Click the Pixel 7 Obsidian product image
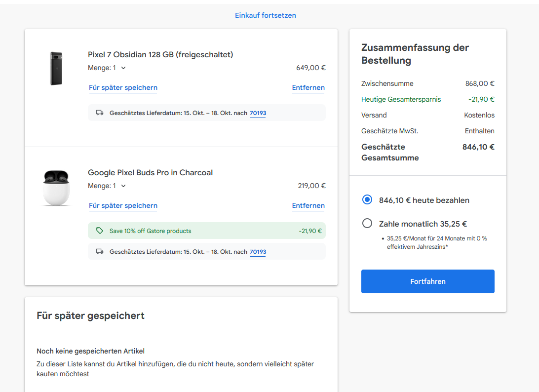 [x=56, y=68]
